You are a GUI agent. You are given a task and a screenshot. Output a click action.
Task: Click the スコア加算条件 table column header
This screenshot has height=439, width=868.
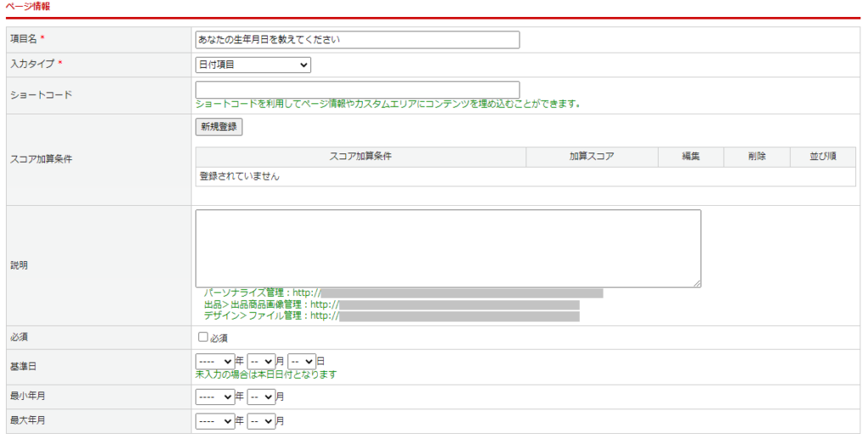pyautogui.click(x=360, y=157)
